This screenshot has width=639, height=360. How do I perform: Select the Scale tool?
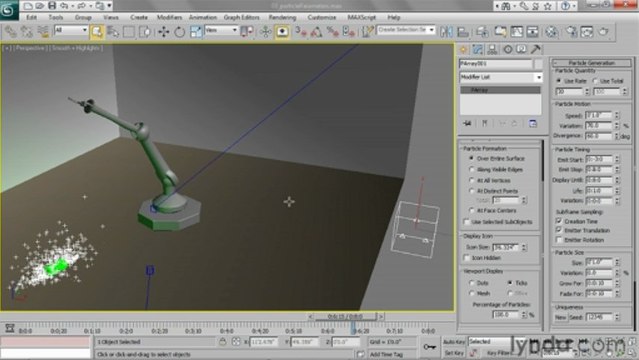click(196, 31)
